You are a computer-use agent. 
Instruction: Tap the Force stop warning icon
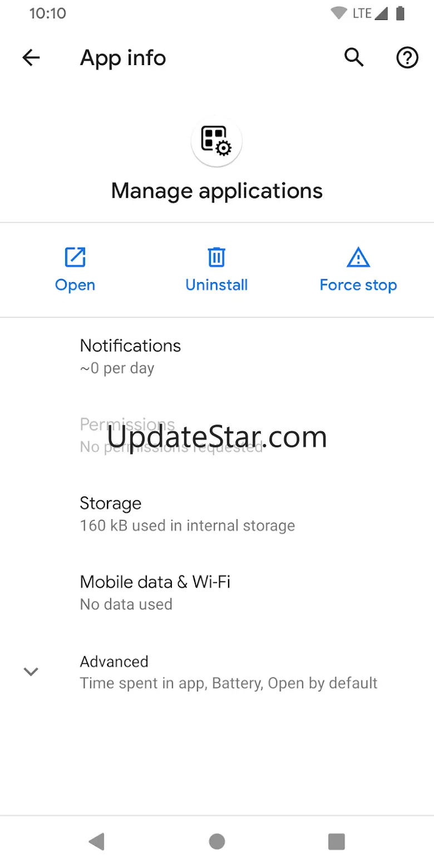(358, 257)
